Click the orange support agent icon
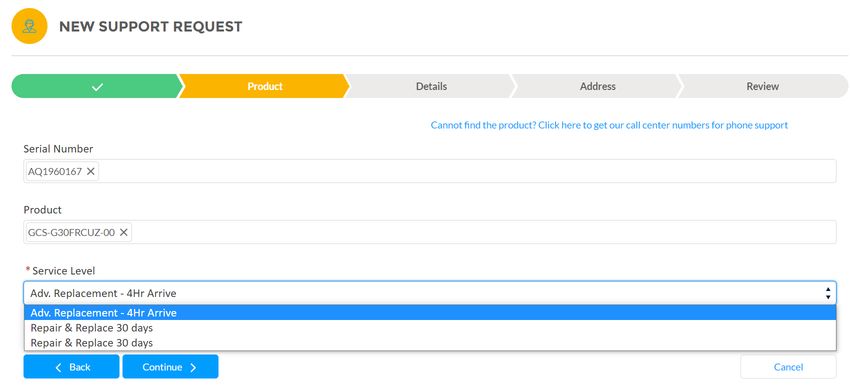 pyautogui.click(x=29, y=26)
